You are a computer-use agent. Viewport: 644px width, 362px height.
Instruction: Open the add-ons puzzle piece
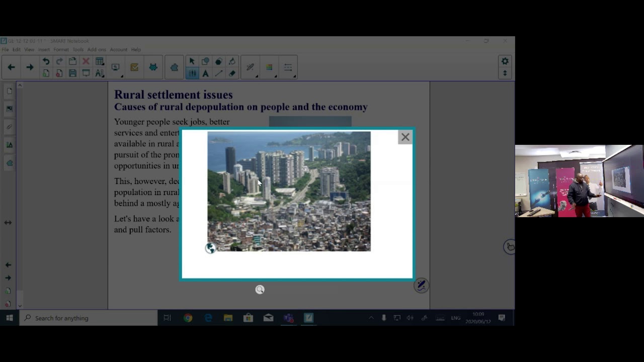[x=174, y=67]
